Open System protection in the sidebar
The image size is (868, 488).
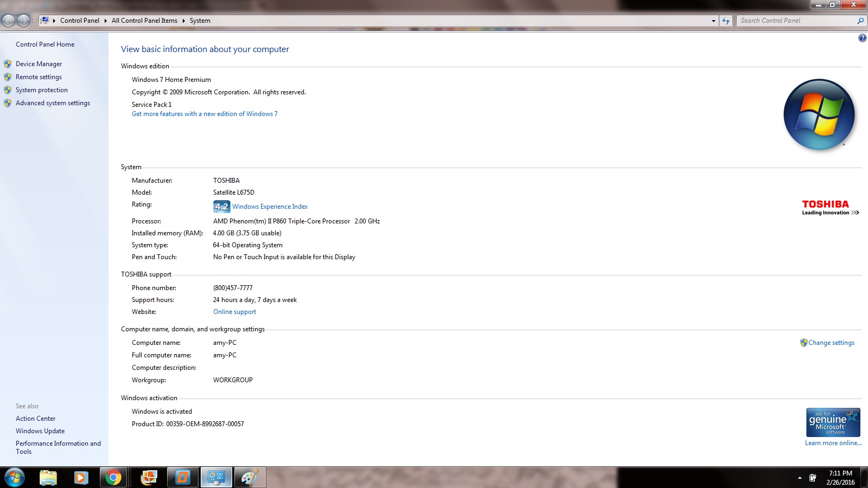coord(41,90)
